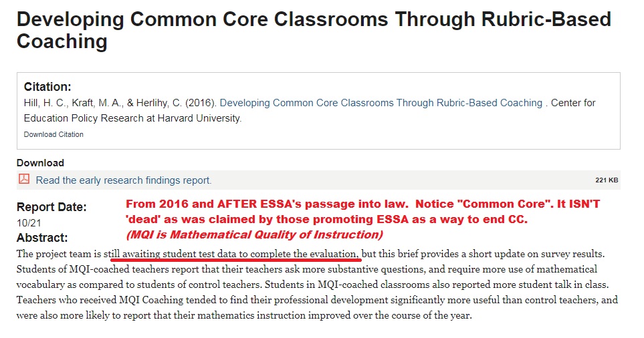Click the abstract's last line about mathematics instruction
The width and height of the screenshot is (644, 338).
(x=244, y=315)
